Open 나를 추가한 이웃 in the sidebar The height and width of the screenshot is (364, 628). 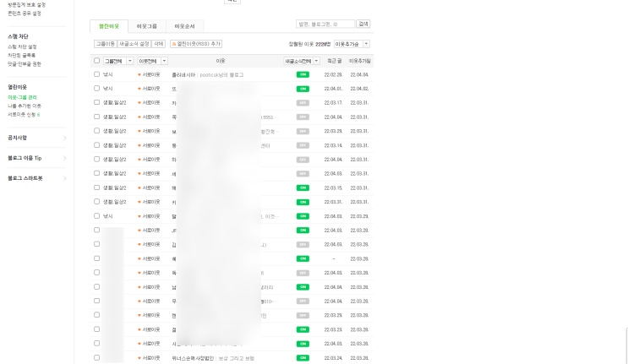(x=25, y=106)
